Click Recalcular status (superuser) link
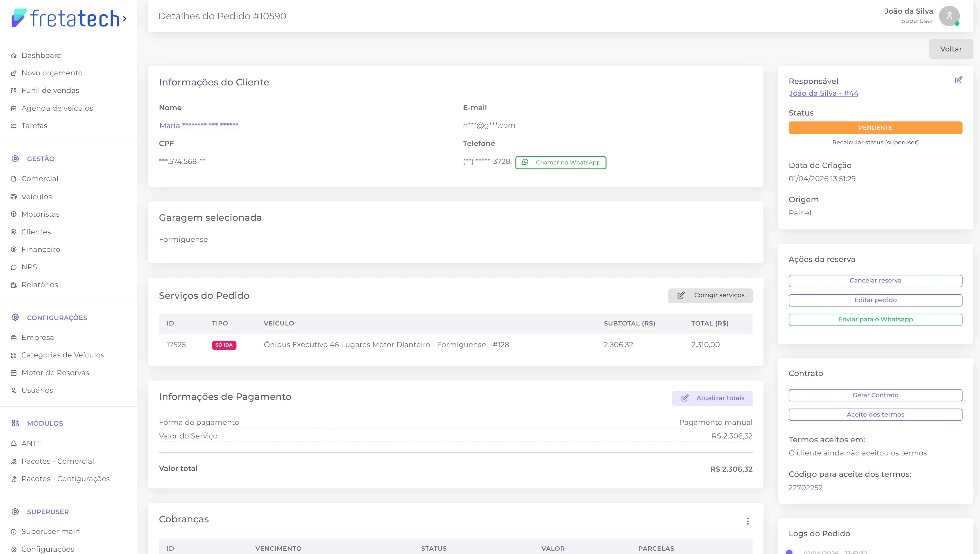Viewport: 980px width, 554px height. tap(875, 143)
